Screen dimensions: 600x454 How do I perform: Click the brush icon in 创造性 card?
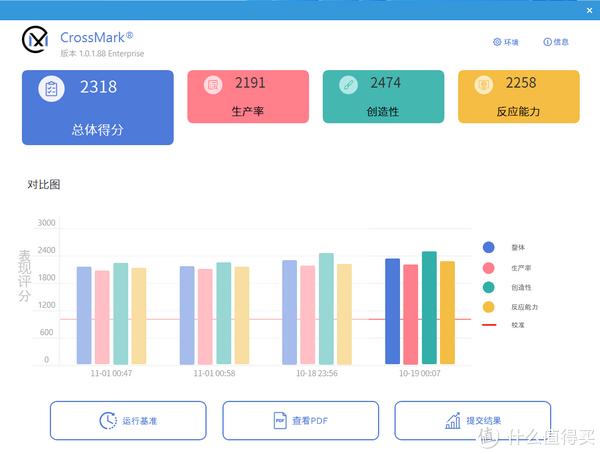coord(348,85)
